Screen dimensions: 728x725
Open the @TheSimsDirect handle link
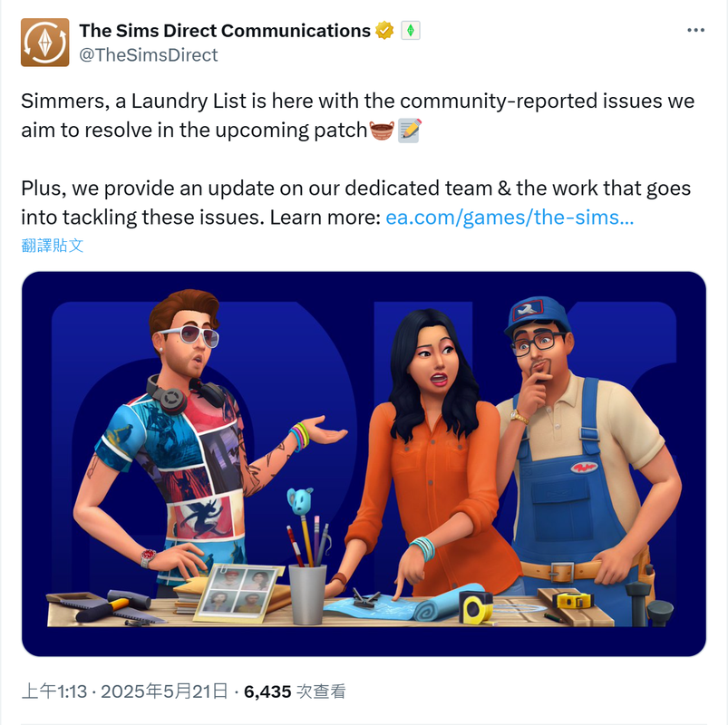148,54
